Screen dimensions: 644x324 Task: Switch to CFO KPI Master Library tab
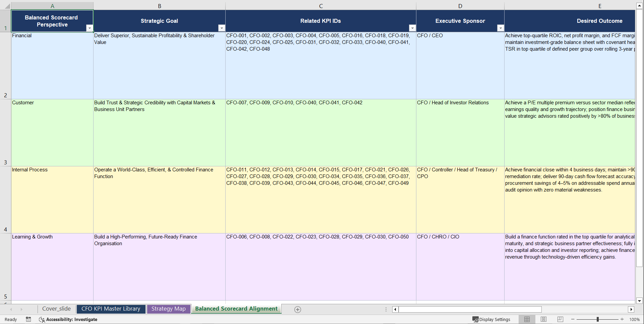[x=111, y=309]
